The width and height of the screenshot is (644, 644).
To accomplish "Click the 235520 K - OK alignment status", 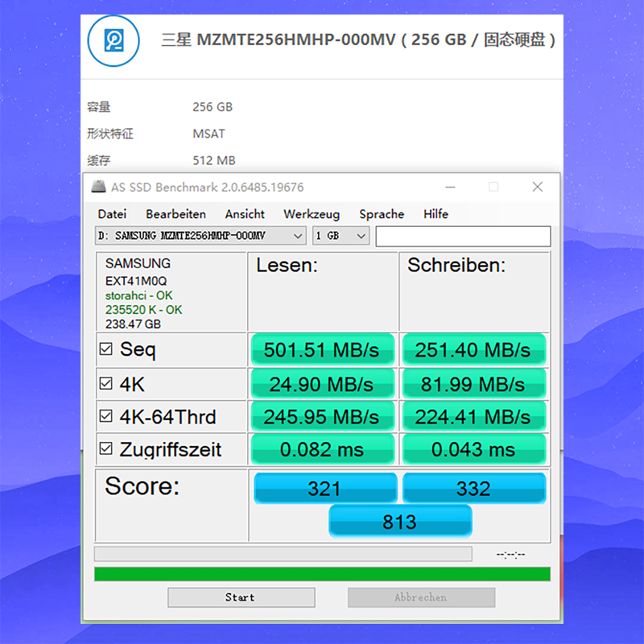I will 143,310.
